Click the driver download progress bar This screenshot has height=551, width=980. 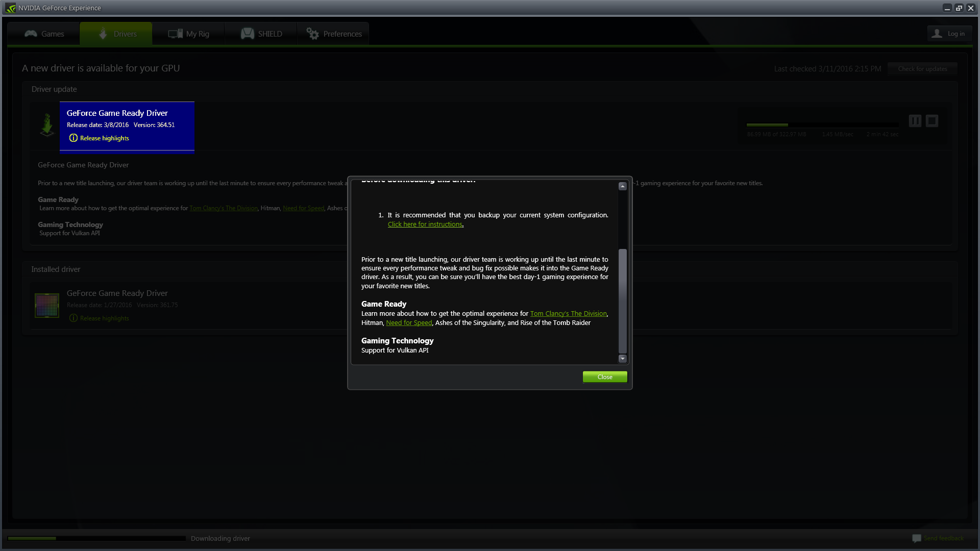click(822, 125)
